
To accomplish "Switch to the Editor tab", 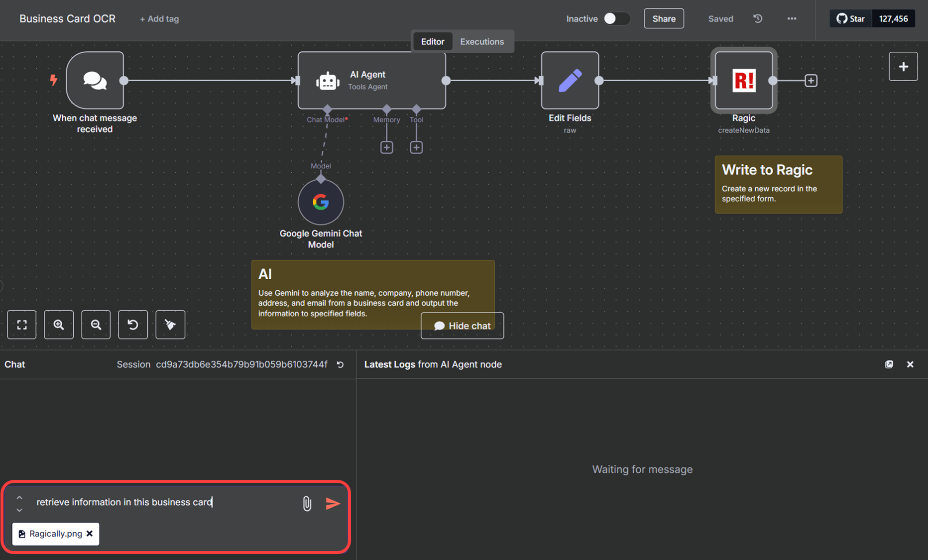I will 433,41.
